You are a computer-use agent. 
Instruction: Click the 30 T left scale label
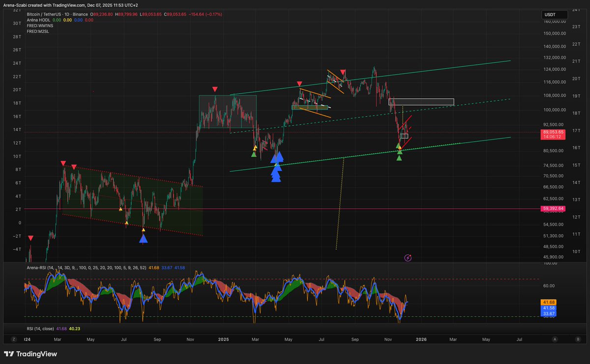click(x=17, y=23)
